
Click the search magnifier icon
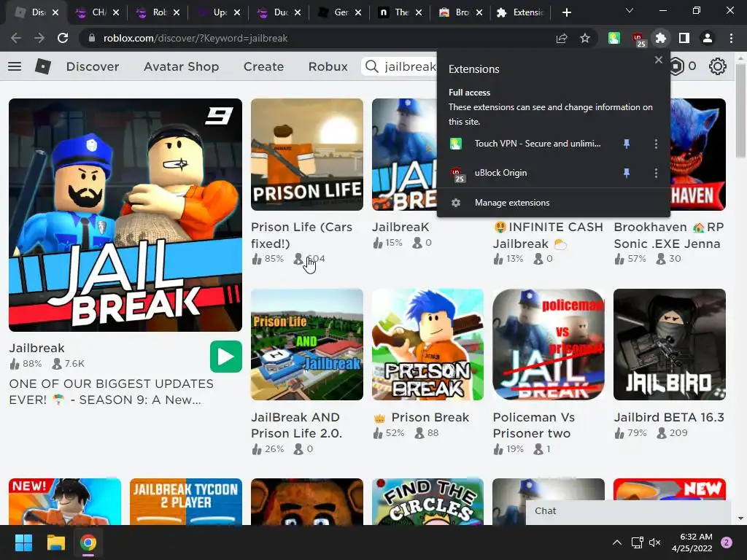371,66
